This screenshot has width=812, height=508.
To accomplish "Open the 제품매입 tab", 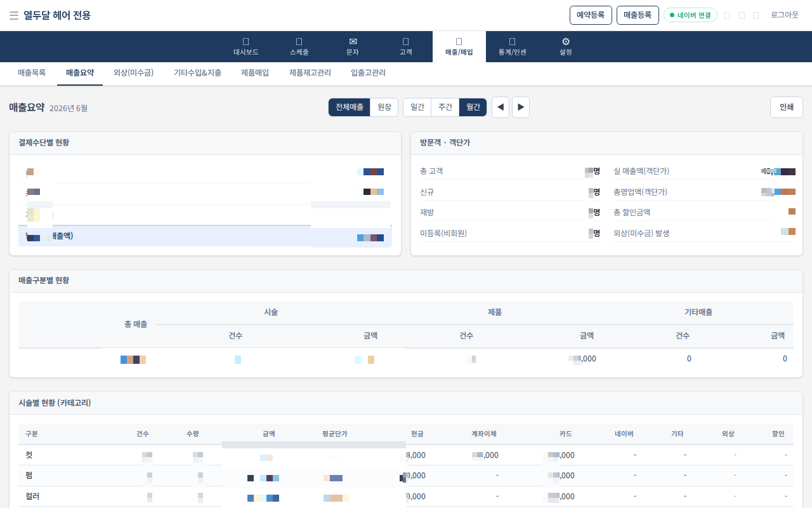I will click(x=255, y=73).
